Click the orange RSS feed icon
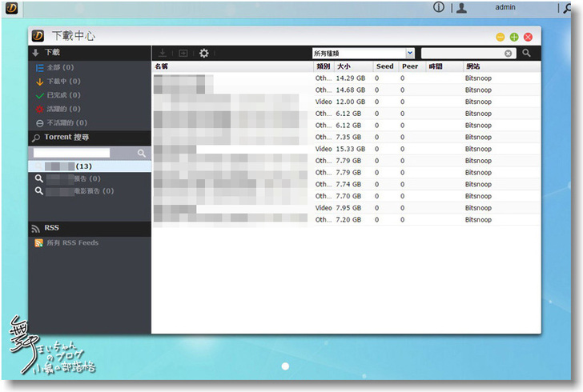The height and width of the screenshot is (392, 583). (x=38, y=242)
